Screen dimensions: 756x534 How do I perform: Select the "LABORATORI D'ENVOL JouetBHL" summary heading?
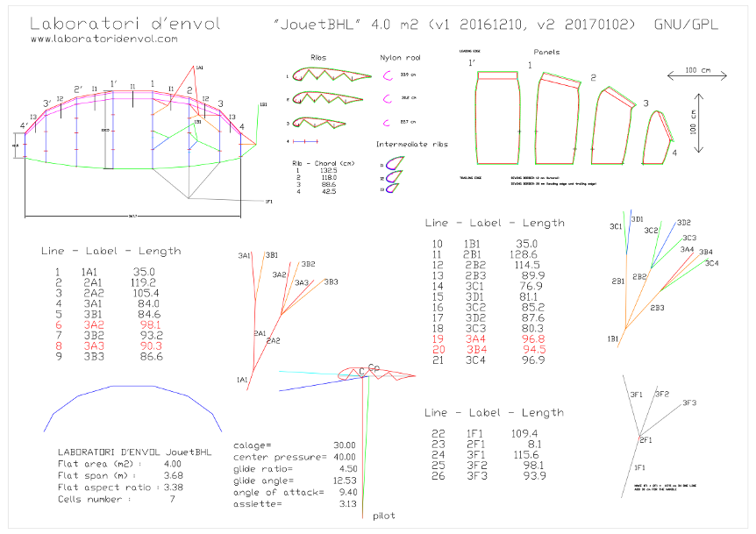point(134,452)
